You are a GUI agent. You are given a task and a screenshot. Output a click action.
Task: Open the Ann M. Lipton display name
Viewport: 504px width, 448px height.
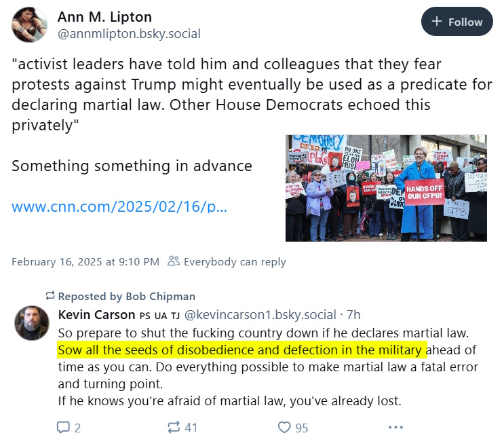click(x=104, y=17)
